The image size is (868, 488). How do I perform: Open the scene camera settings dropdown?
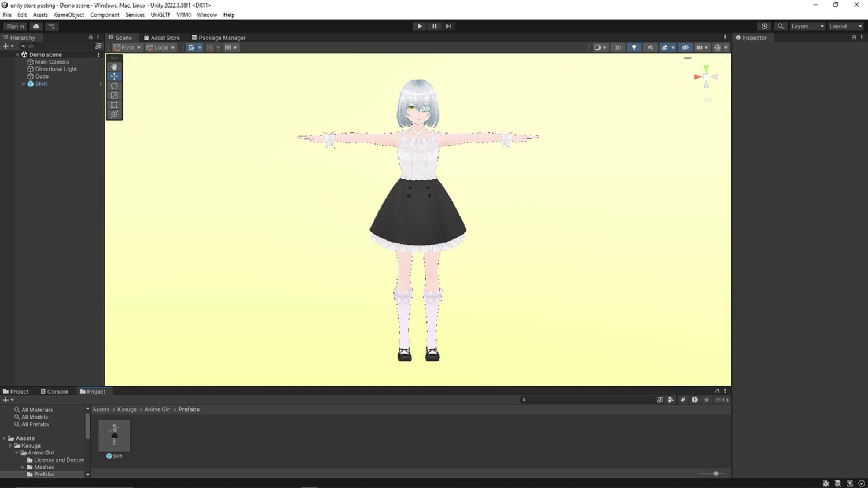tap(702, 47)
